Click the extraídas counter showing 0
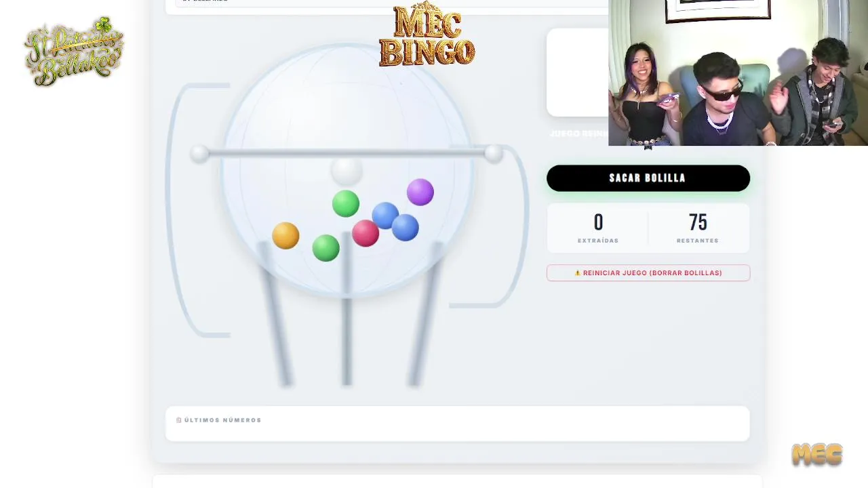This screenshot has height=488, width=868. click(x=598, y=229)
